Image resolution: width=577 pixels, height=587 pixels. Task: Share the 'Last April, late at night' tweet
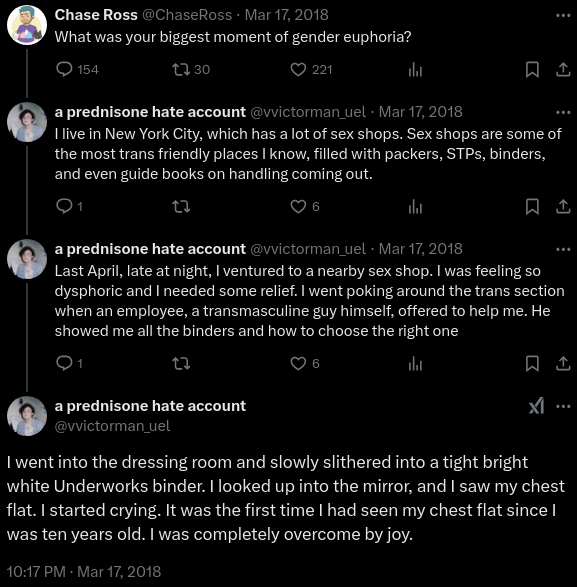[x=563, y=363]
